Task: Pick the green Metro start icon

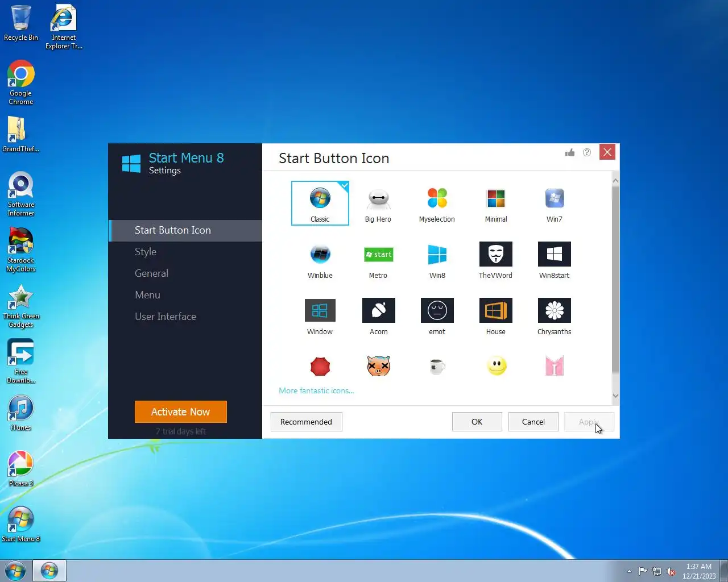Action: 378,260
